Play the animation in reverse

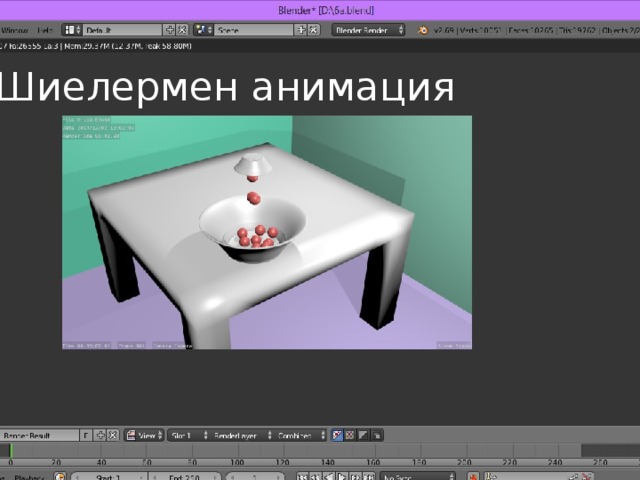(329, 477)
